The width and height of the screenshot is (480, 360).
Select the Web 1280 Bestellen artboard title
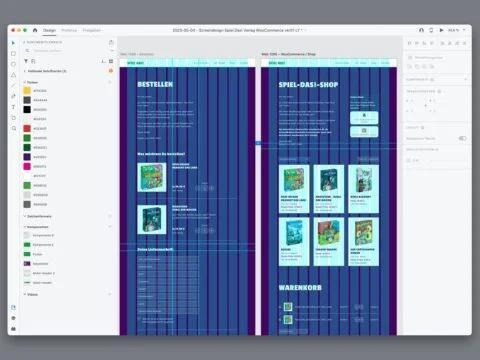click(137, 54)
